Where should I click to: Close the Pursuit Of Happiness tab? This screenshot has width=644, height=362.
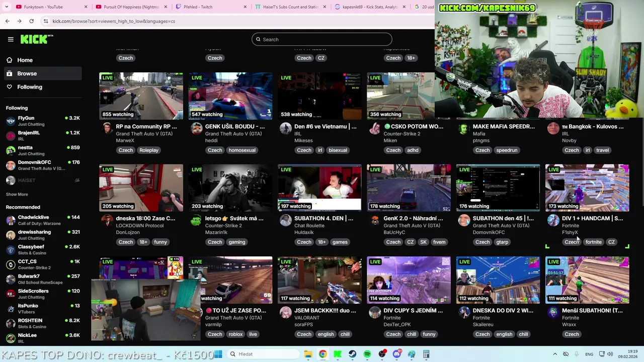click(x=166, y=7)
